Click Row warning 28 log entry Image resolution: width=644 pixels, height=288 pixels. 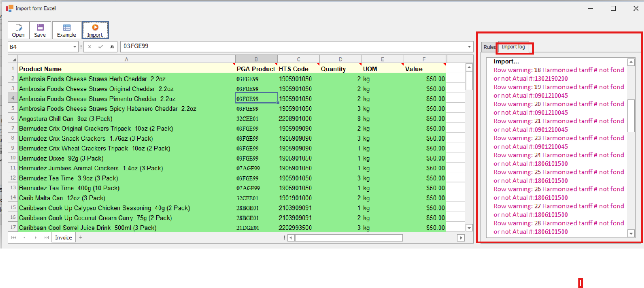558,227
